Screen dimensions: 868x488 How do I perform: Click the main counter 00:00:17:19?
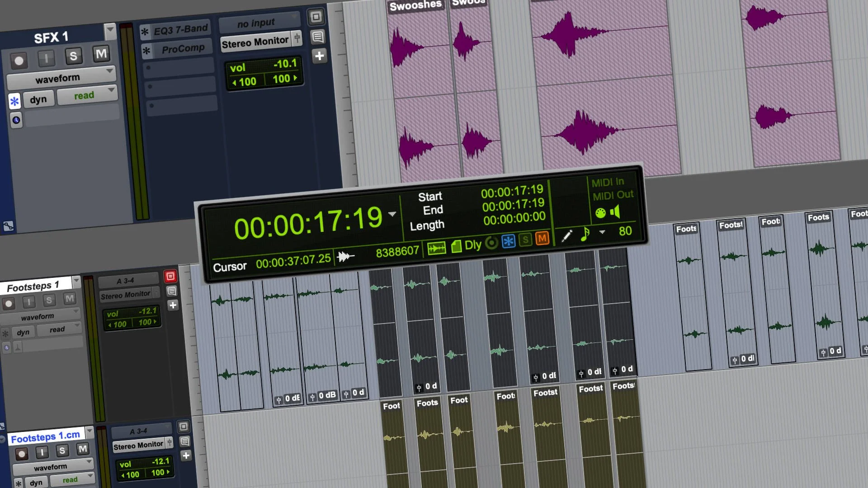point(308,223)
